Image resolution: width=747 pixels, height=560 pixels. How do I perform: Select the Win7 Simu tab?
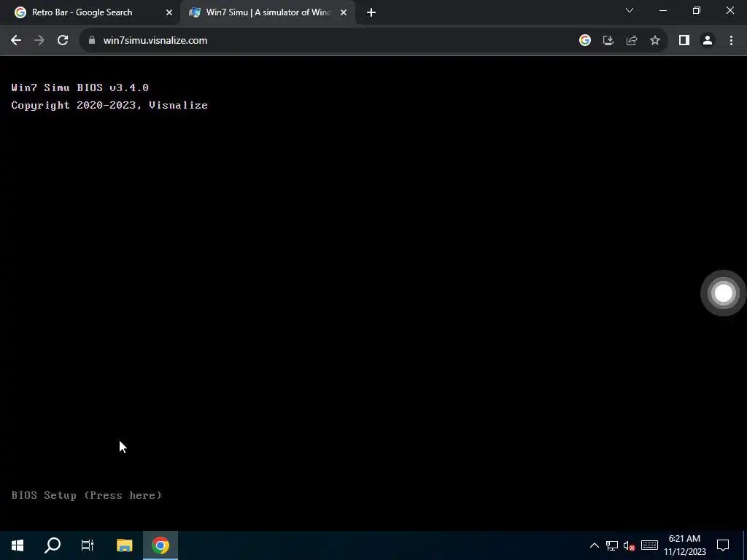[268, 12]
